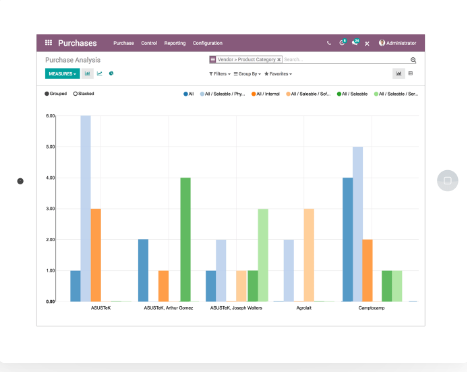467x372 pixels.
Task: Open the messages chat icon in header
Action: point(355,42)
